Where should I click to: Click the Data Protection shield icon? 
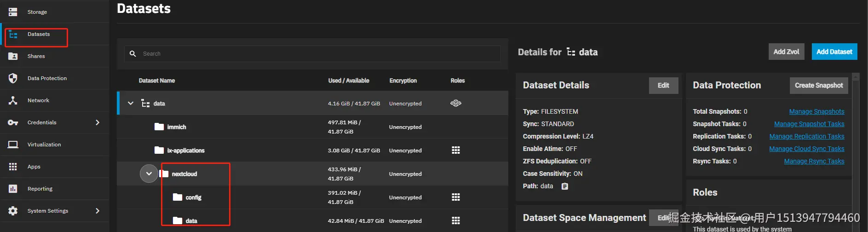tap(13, 78)
